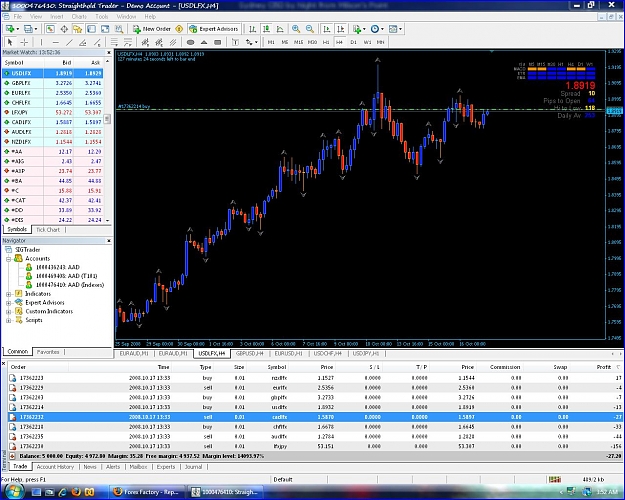The height and width of the screenshot is (500, 625).
Task: Expand the Custom Indicators tree node
Action: click(x=8, y=311)
